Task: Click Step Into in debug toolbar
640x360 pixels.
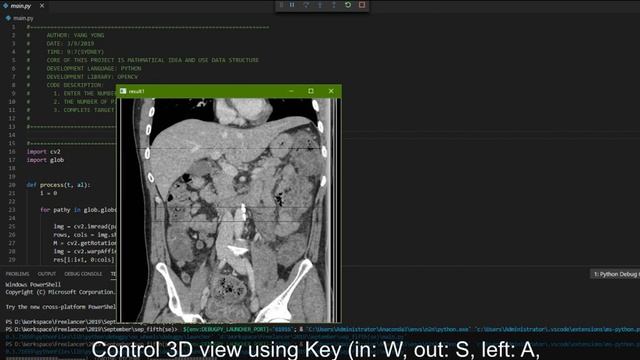Action: 320,5
